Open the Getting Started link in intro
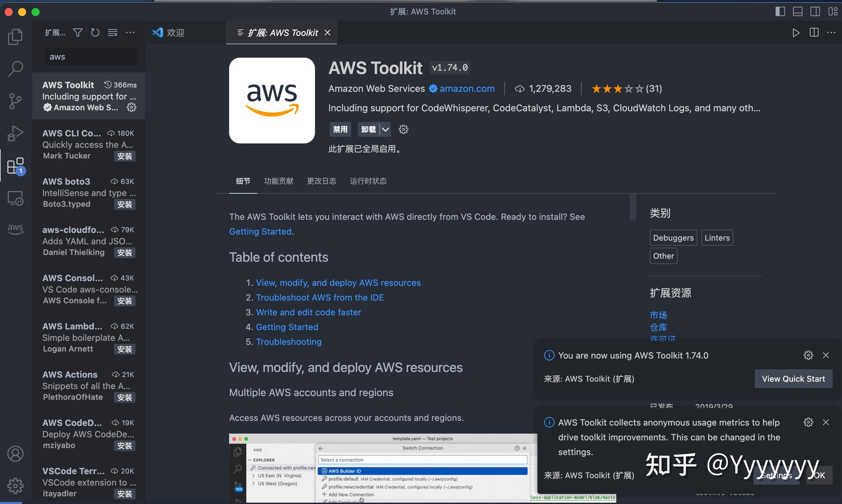This screenshot has width=842, height=504. (x=260, y=232)
